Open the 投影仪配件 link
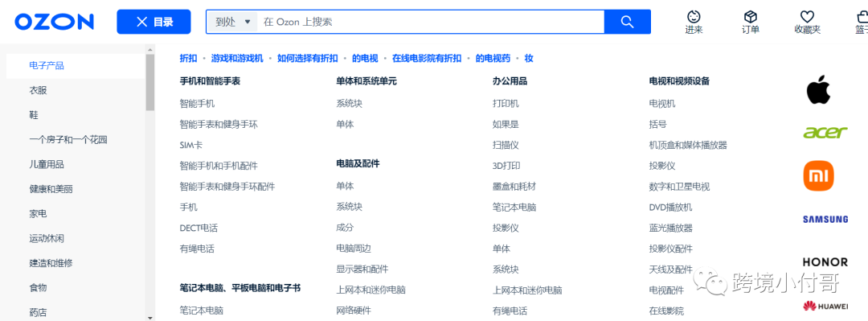868x321 pixels. (x=671, y=249)
